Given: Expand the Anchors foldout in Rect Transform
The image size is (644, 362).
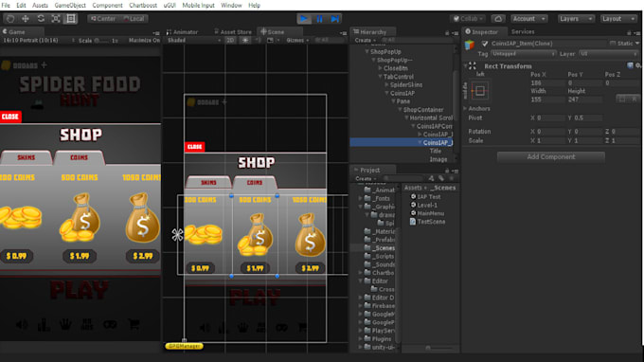Looking at the screenshot, I should [465, 108].
